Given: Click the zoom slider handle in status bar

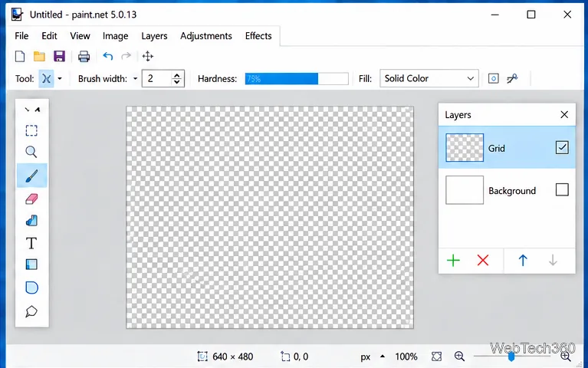Looking at the screenshot, I should pos(511,356).
